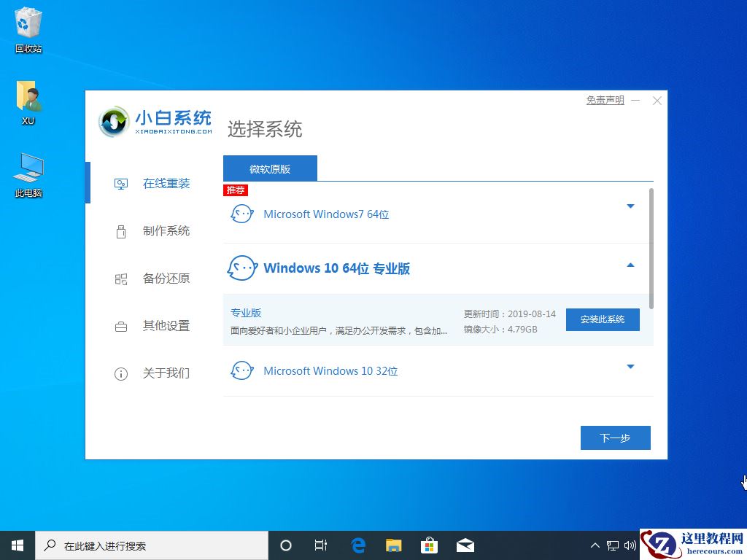The width and height of the screenshot is (747, 560).
Task: Select the 制作系统 (Make System) icon
Action: point(120,230)
